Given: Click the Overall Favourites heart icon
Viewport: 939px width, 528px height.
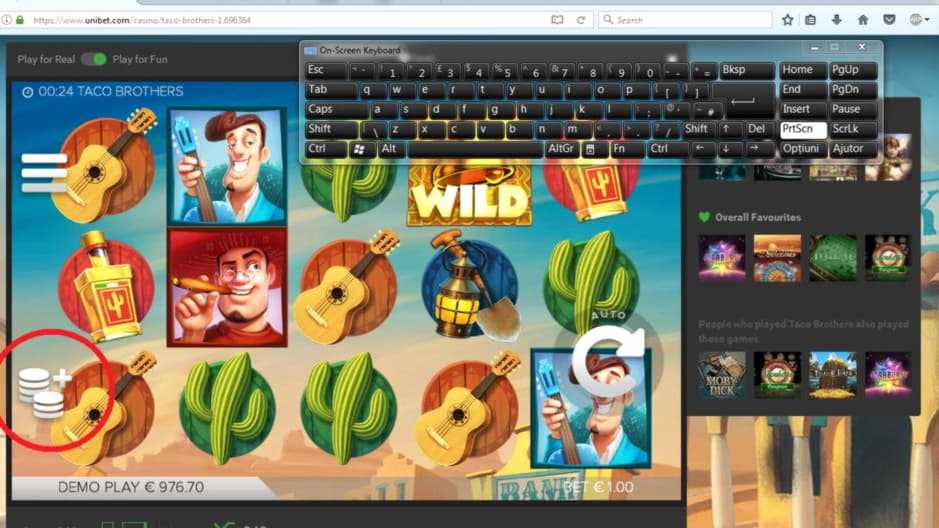Looking at the screenshot, I should pyautogui.click(x=704, y=217).
